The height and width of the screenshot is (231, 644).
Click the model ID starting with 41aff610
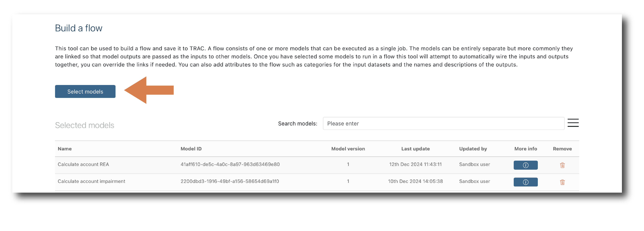[230, 164]
